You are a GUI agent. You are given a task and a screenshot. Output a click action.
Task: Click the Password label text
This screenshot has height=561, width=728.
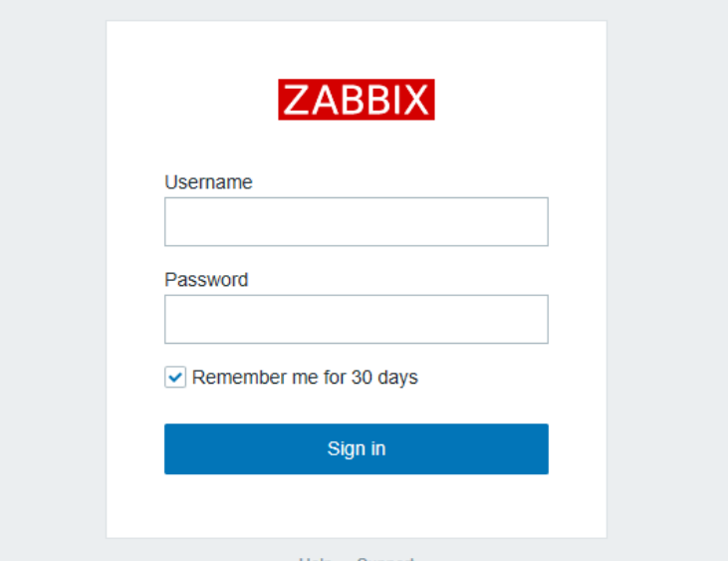[x=206, y=280]
